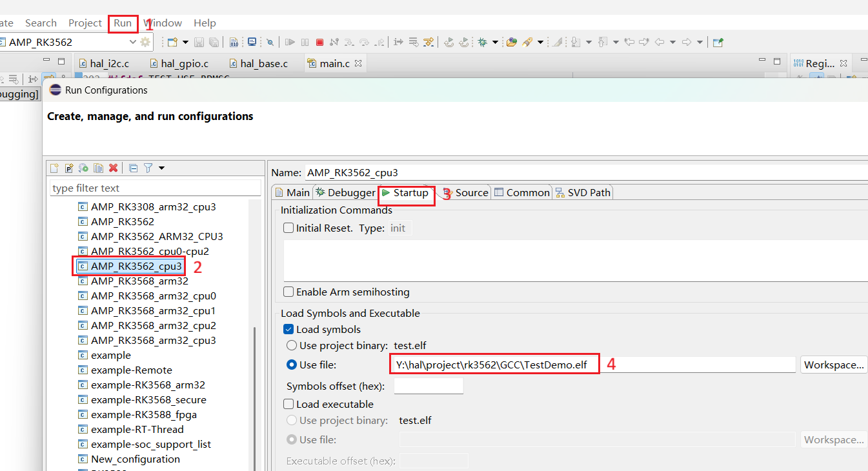This screenshot has height=471, width=868.
Task: Duplicate the selected launch configuration
Action: [x=98, y=168]
